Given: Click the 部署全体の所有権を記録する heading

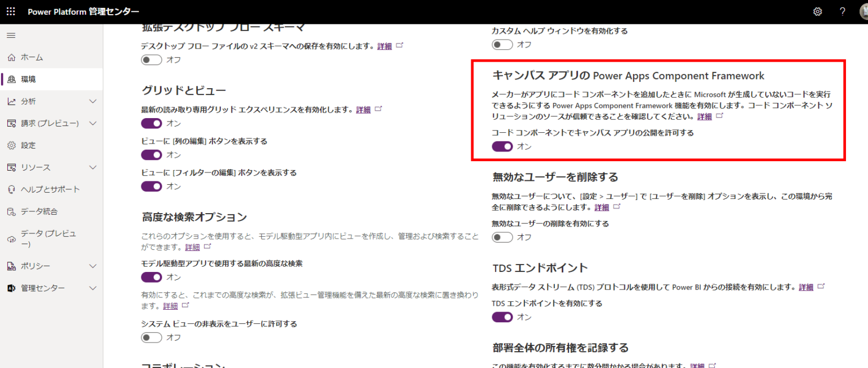Looking at the screenshot, I should tap(561, 347).
